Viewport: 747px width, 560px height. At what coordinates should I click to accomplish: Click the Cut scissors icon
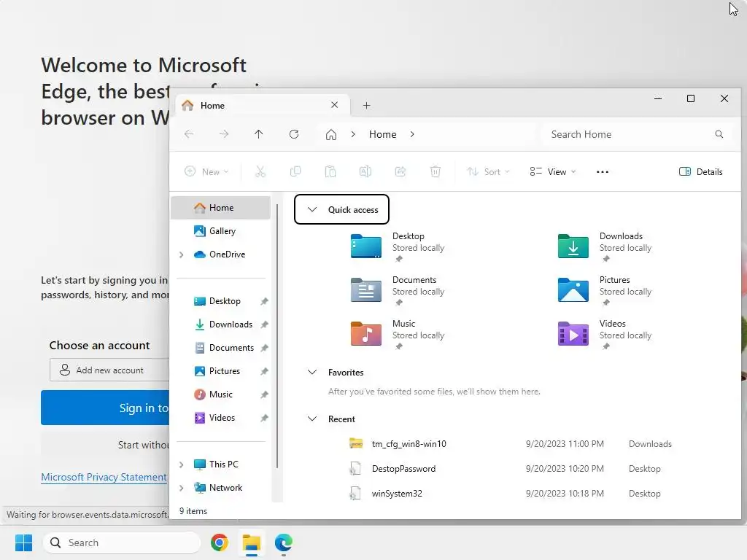click(260, 171)
